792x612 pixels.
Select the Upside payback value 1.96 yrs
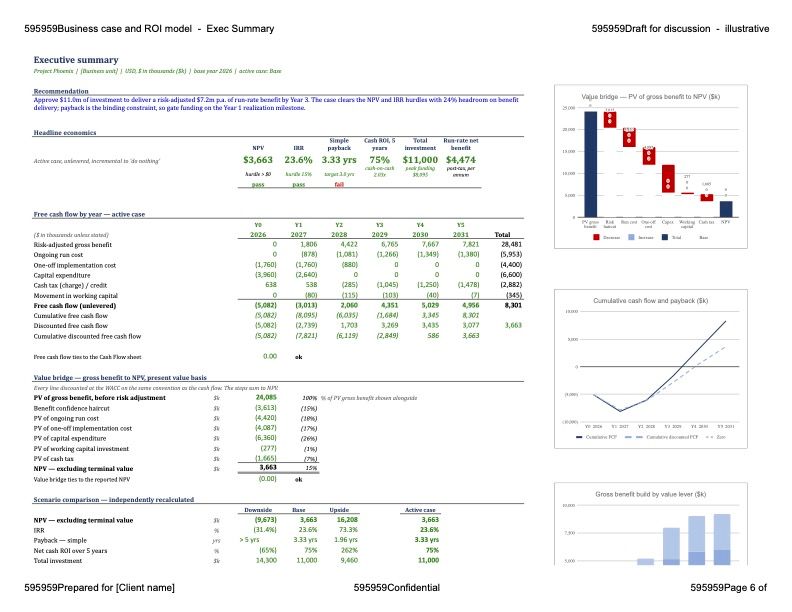point(346,540)
